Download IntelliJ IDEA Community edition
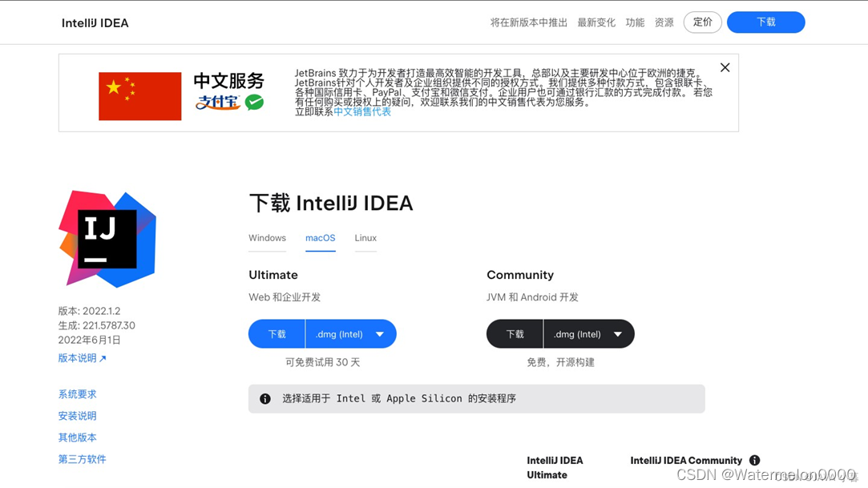868x488 pixels. click(x=514, y=333)
